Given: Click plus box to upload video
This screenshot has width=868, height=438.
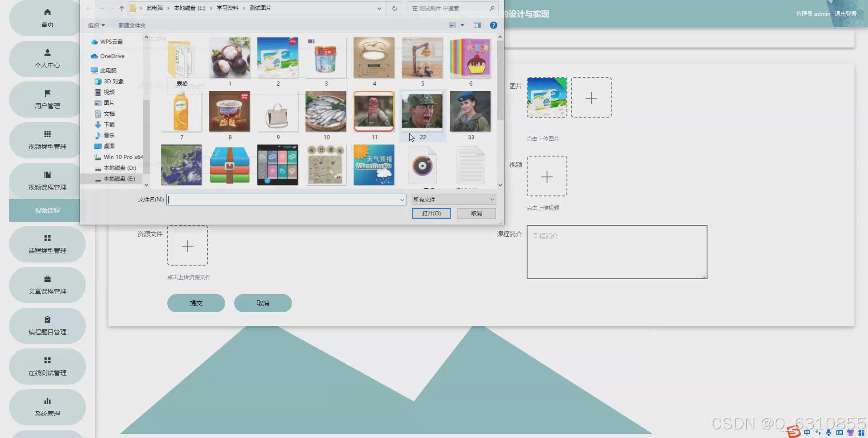Looking at the screenshot, I should click(547, 176).
